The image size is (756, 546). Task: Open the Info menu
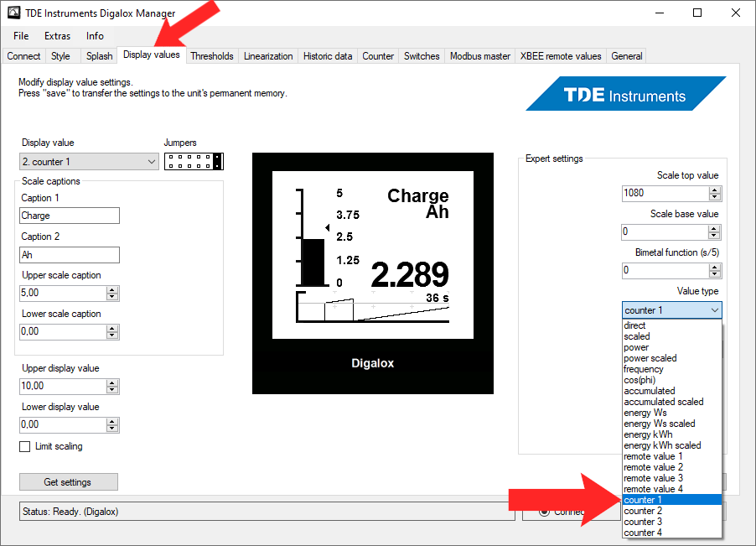pyautogui.click(x=95, y=36)
